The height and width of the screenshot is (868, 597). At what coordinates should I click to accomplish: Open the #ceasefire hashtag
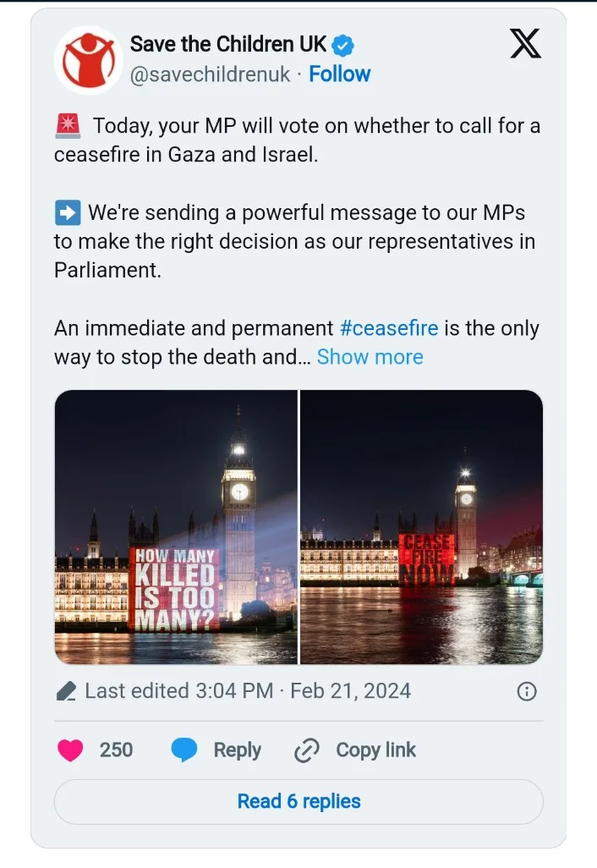point(389,328)
